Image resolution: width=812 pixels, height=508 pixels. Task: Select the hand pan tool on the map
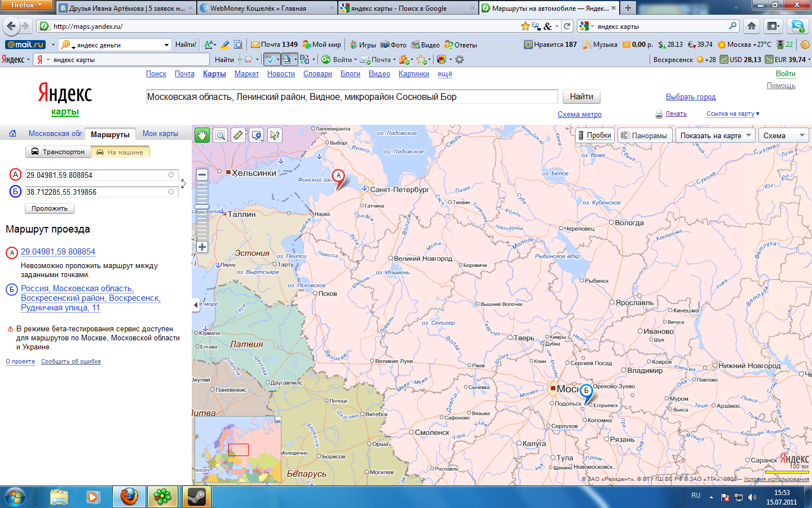[202, 135]
